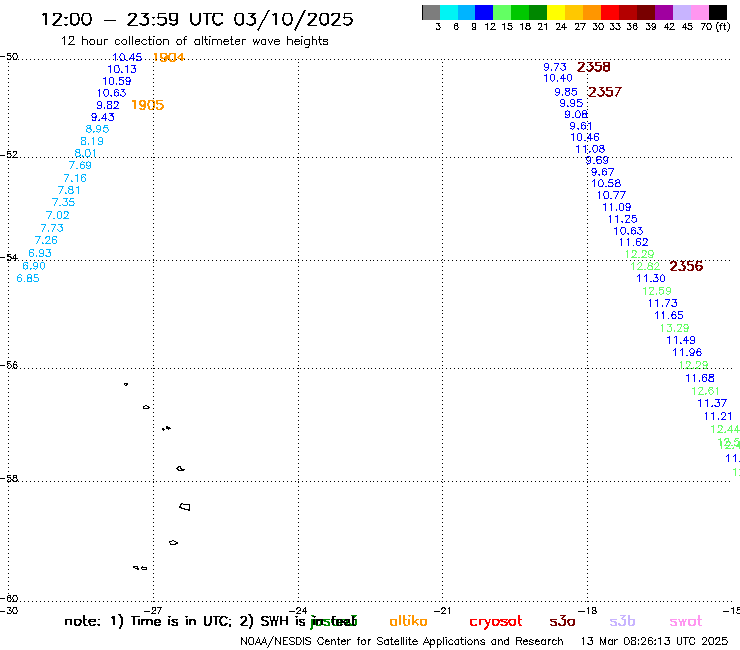Click the wave height value 11.62
The height and width of the screenshot is (650, 740).
634,242
